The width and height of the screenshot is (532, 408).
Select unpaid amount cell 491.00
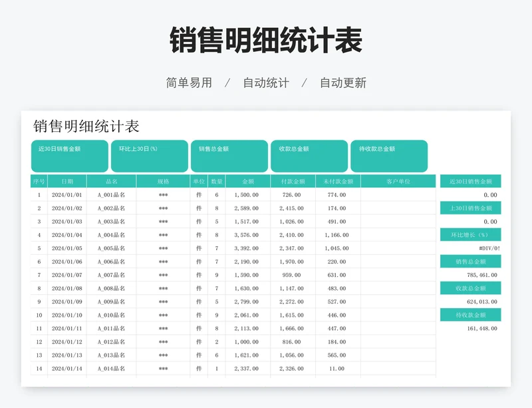tap(337, 222)
